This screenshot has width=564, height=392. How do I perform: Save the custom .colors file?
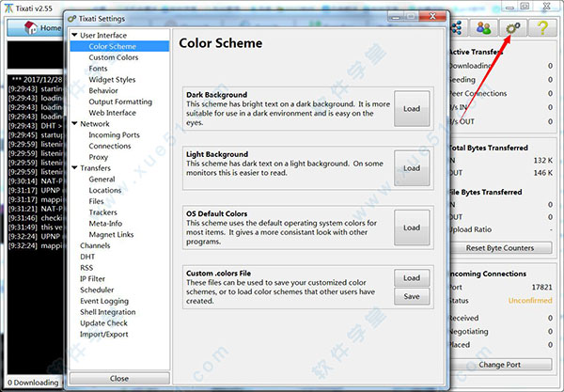(412, 296)
